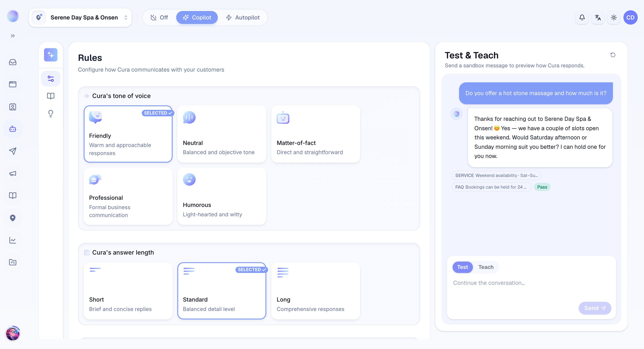Select the Humorous tone card
This screenshot has height=349, width=644.
pyautogui.click(x=222, y=196)
